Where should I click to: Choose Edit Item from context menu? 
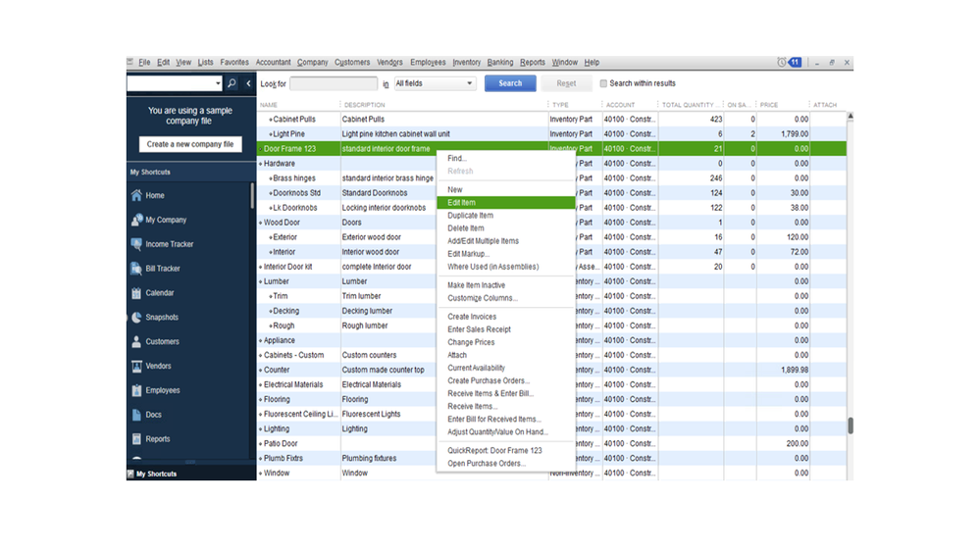point(505,202)
